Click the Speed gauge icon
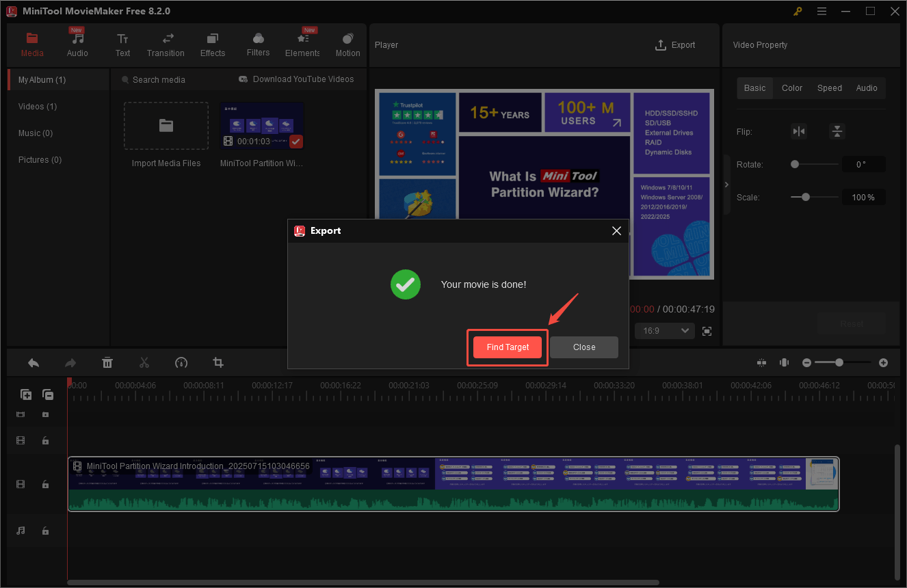The width and height of the screenshot is (907, 588). (x=181, y=362)
